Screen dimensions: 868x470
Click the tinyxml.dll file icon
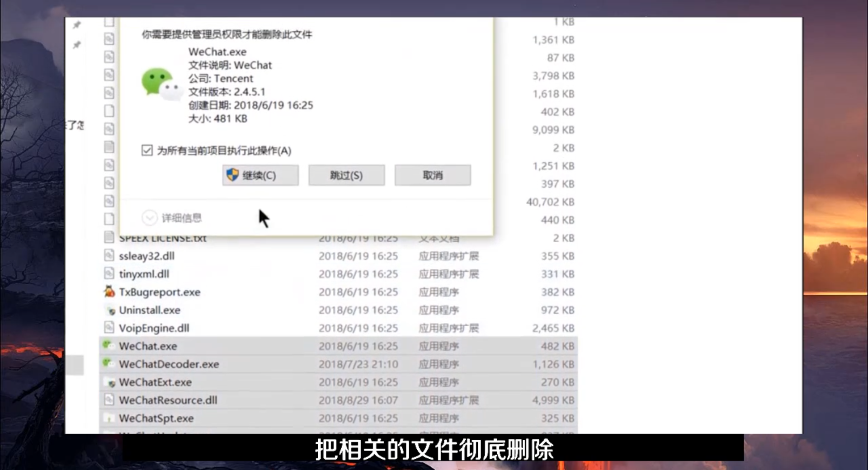(108, 274)
